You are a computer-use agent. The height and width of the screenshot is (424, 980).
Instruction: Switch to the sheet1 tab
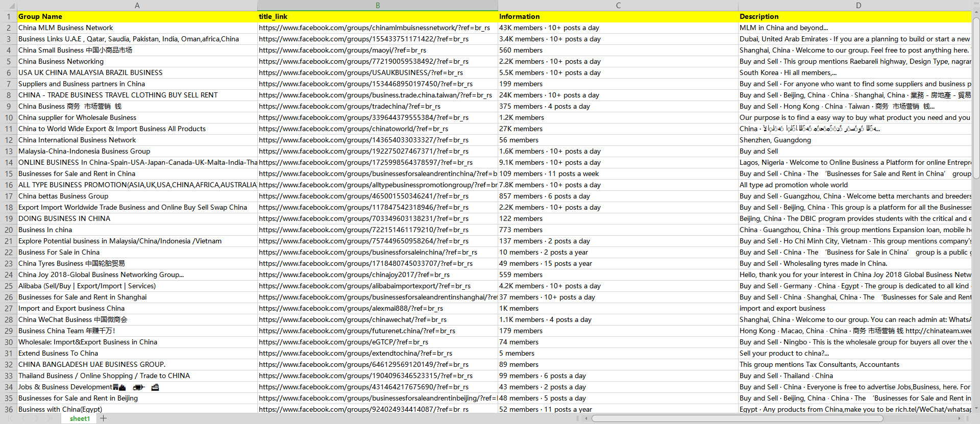[x=80, y=418]
